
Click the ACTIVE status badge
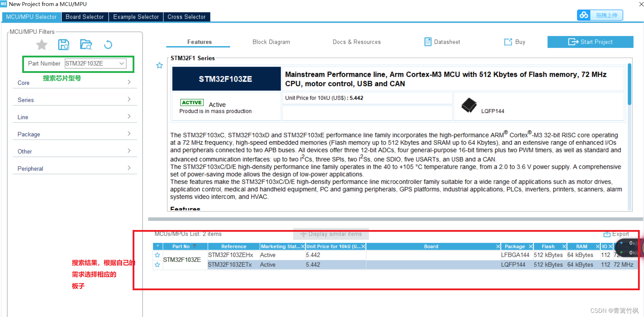tap(192, 102)
